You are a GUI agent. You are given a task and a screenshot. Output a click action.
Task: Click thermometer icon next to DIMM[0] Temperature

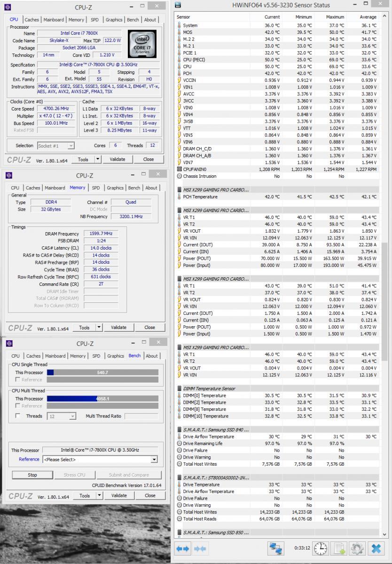pyautogui.click(x=179, y=396)
